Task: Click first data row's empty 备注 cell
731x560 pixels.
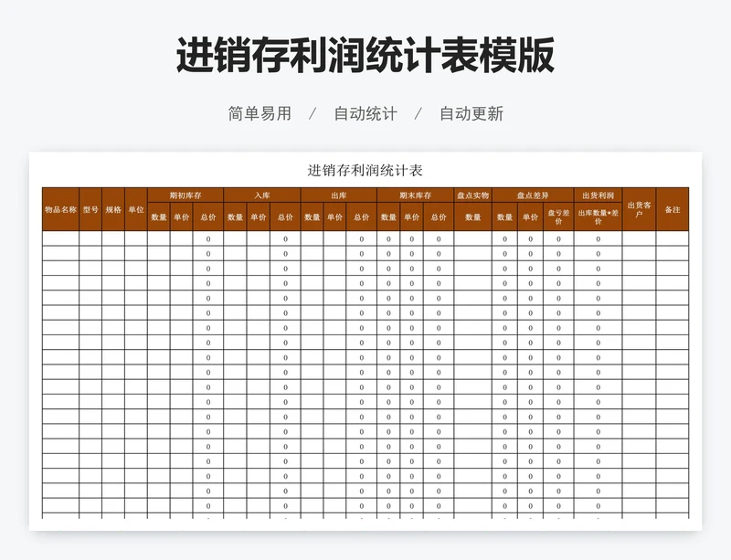Action: (x=673, y=238)
